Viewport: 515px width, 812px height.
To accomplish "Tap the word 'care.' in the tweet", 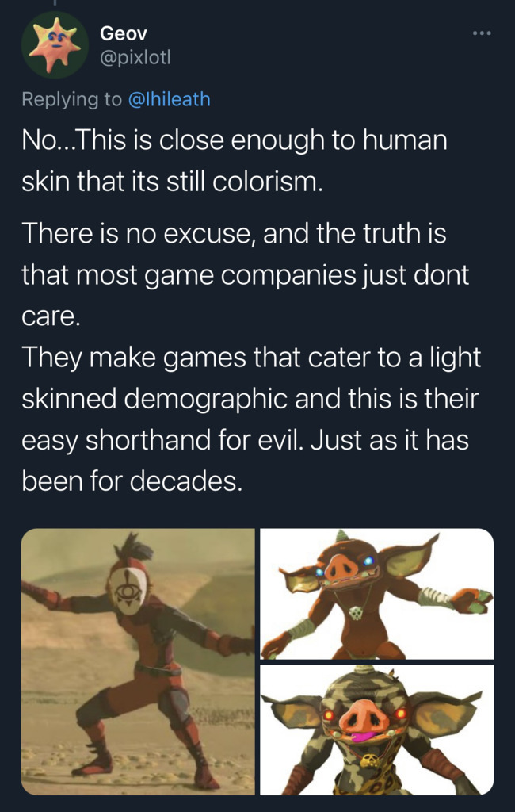I will pos(51,317).
